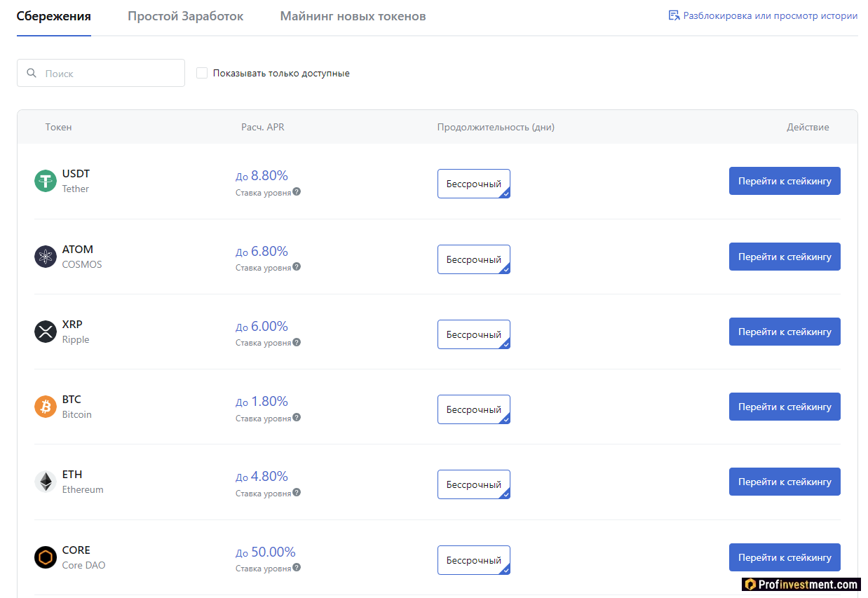Open the 'Майнинг новых токенов' tab
Viewport: 868px width, 598px height.
[353, 16]
